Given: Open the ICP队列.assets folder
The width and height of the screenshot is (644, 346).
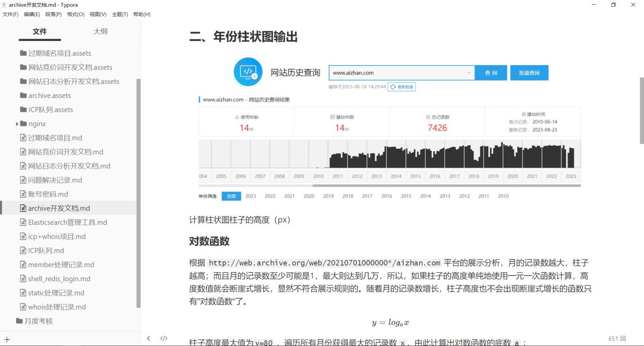Looking at the screenshot, I should (50, 110).
